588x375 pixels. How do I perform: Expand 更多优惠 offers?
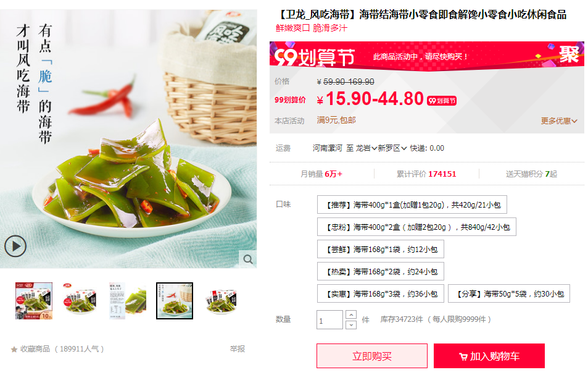tap(559, 121)
